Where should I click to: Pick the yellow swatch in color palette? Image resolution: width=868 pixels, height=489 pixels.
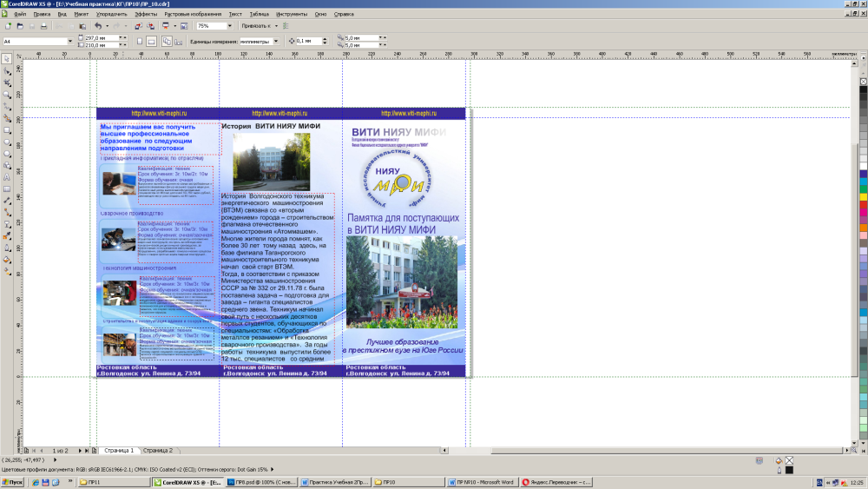(x=863, y=196)
